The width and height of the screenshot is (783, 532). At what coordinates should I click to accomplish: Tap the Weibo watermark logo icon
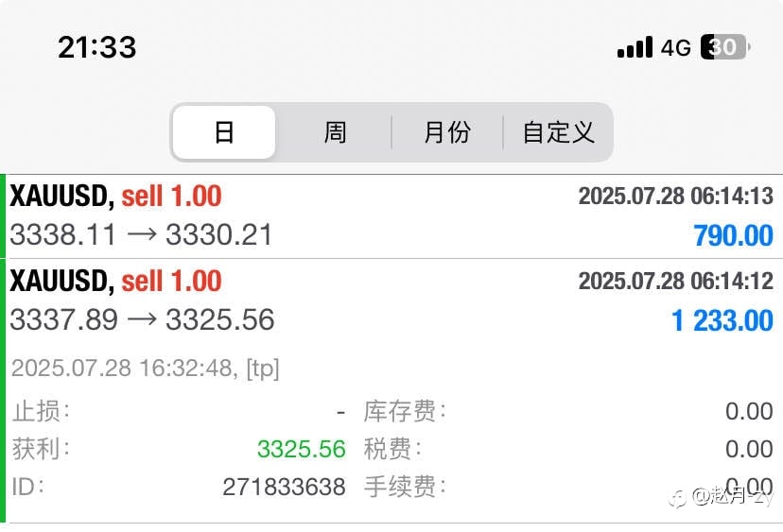click(x=678, y=498)
